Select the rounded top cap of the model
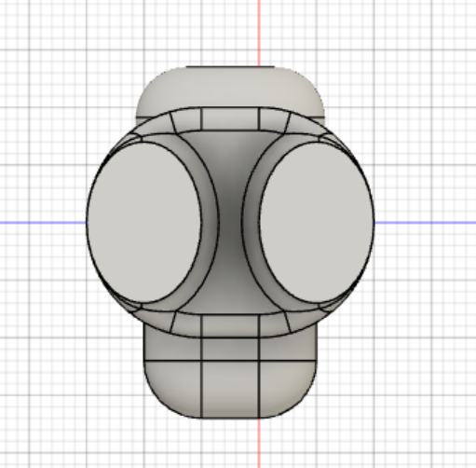Image resolution: width=476 pixels, height=468 pixels. (230, 89)
